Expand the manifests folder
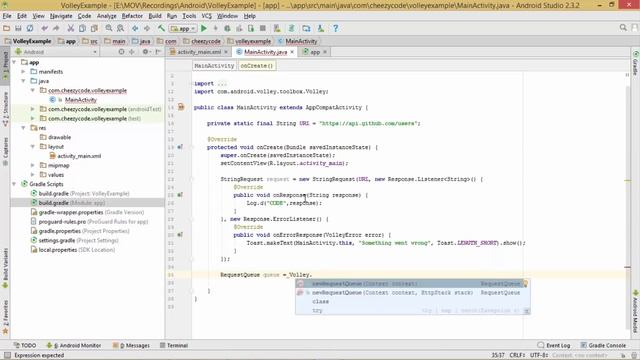Image resolution: width=640 pixels, height=360 pixels. (x=24, y=71)
